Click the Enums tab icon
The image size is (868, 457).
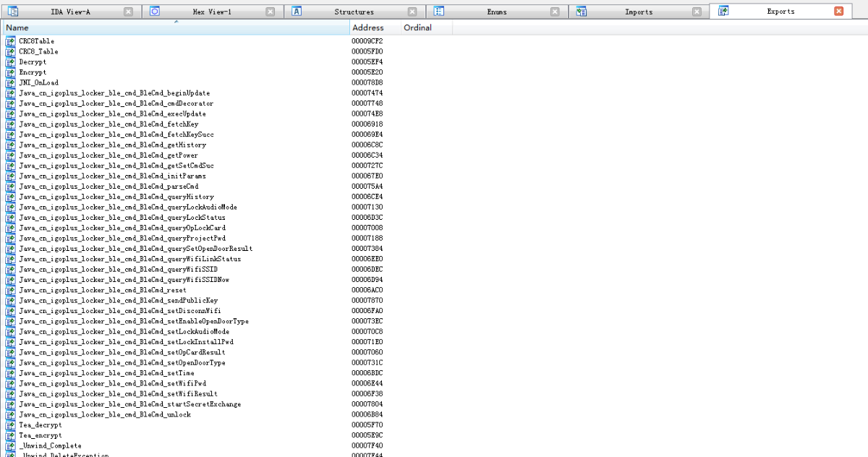click(438, 12)
